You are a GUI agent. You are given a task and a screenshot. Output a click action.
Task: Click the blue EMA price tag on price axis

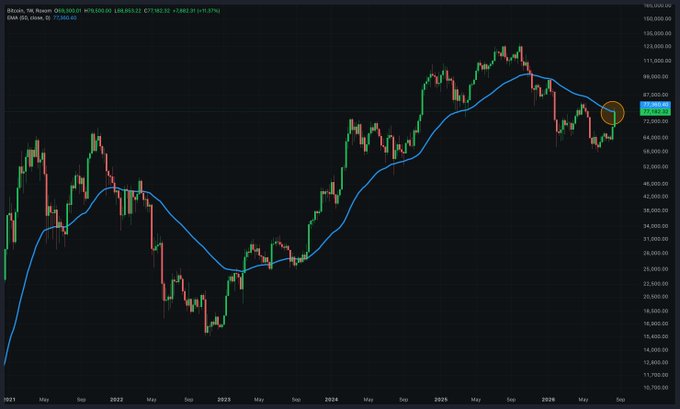point(656,105)
